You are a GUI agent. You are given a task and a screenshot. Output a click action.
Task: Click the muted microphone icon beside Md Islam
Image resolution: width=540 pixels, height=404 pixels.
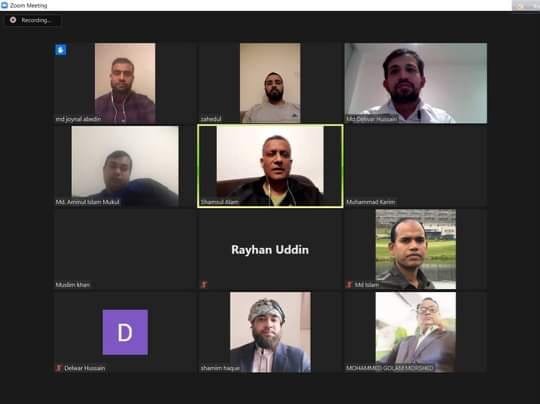click(349, 284)
